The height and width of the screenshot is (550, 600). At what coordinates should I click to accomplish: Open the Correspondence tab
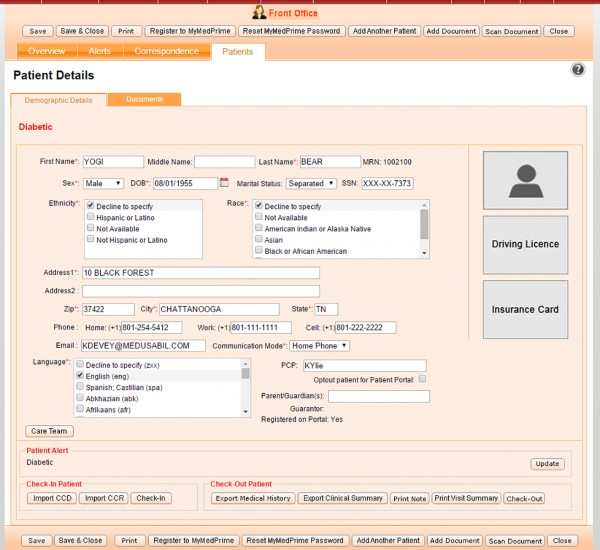[x=166, y=51]
